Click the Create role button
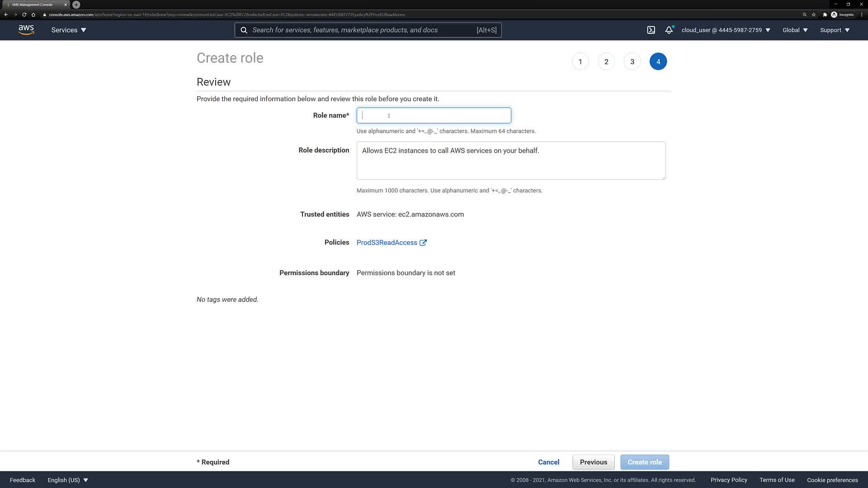Viewport: 868px width, 488px height. [644, 462]
